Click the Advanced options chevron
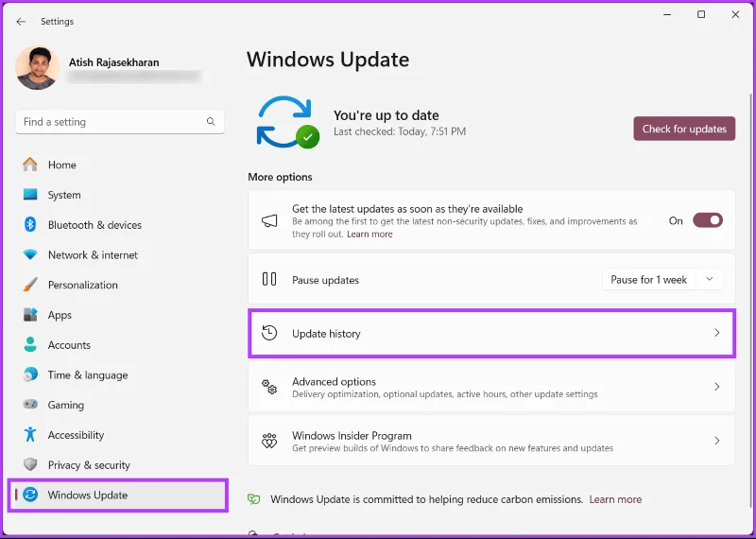Viewport: 756px width, 539px height. click(717, 387)
